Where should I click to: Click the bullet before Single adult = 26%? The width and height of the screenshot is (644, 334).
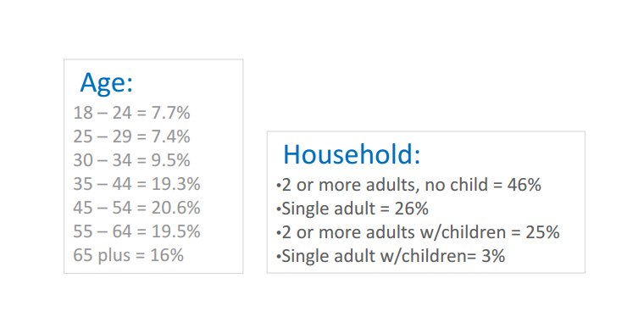coord(279,210)
